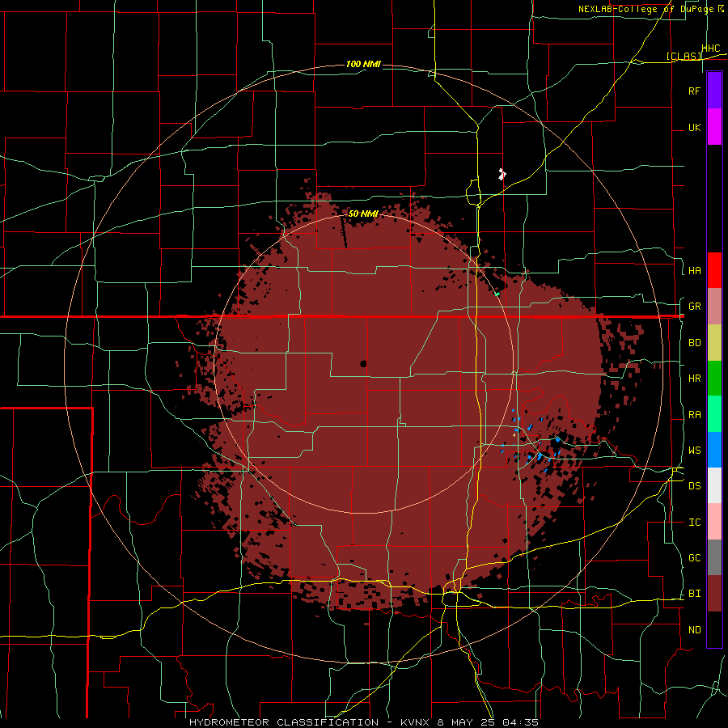Click the ND legend label
The image size is (728, 728).
694,630
